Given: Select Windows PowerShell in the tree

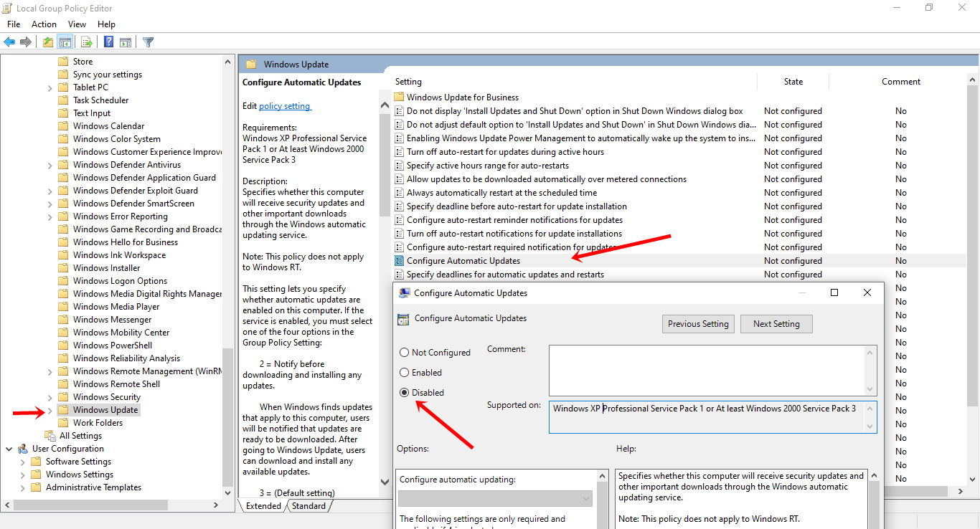Looking at the screenshot, I should coord(113,345).
